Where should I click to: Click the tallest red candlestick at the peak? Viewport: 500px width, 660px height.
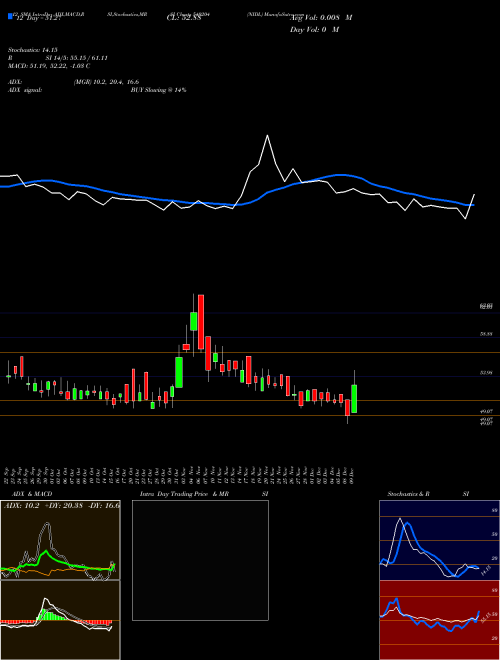click(201, 322)
